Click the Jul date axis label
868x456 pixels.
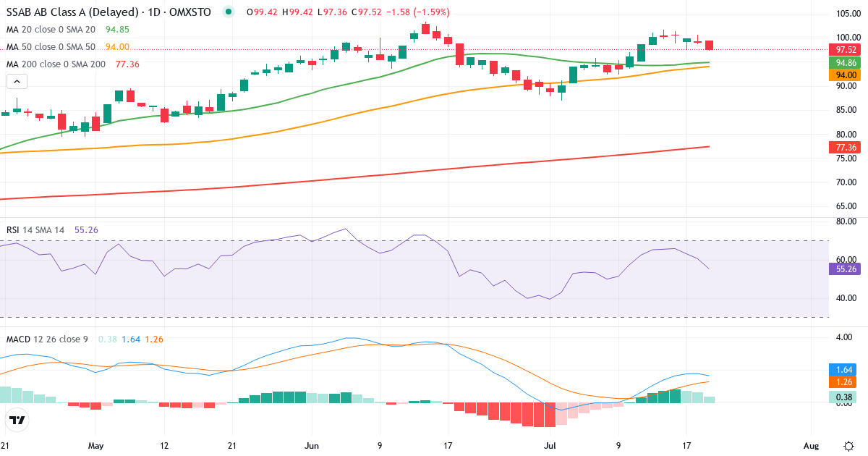pos(551,446)
